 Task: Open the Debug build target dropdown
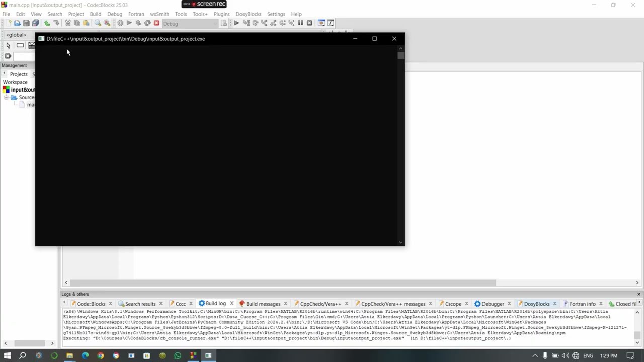pyautogui.click(x=190, y=23)
